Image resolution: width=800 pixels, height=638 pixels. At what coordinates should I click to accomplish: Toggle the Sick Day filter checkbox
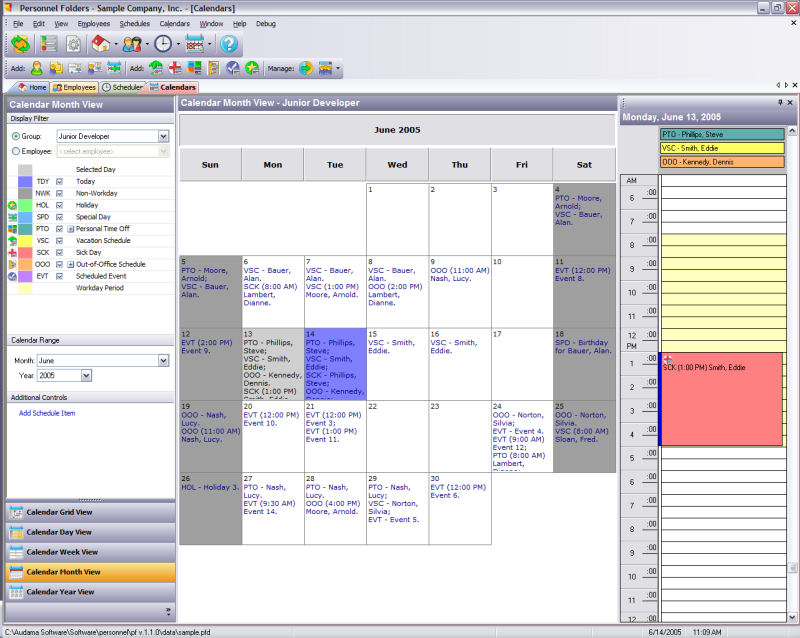click(60, 252)
